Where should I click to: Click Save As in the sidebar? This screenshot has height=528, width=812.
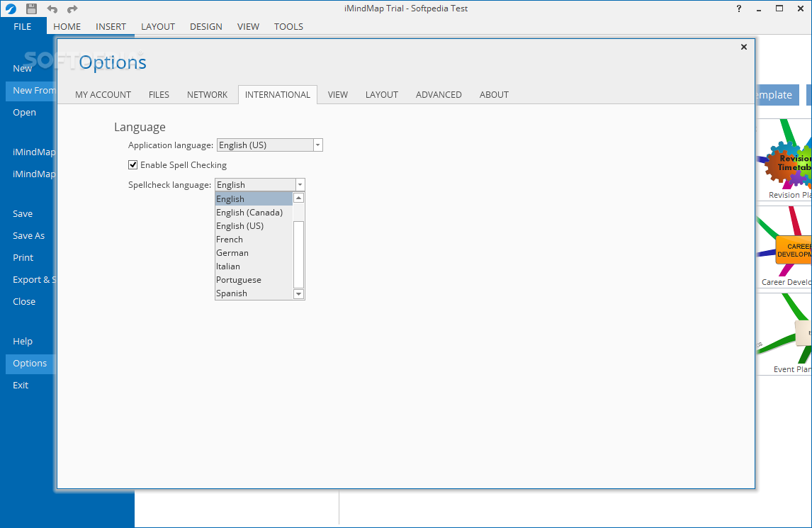pos(29,236)
